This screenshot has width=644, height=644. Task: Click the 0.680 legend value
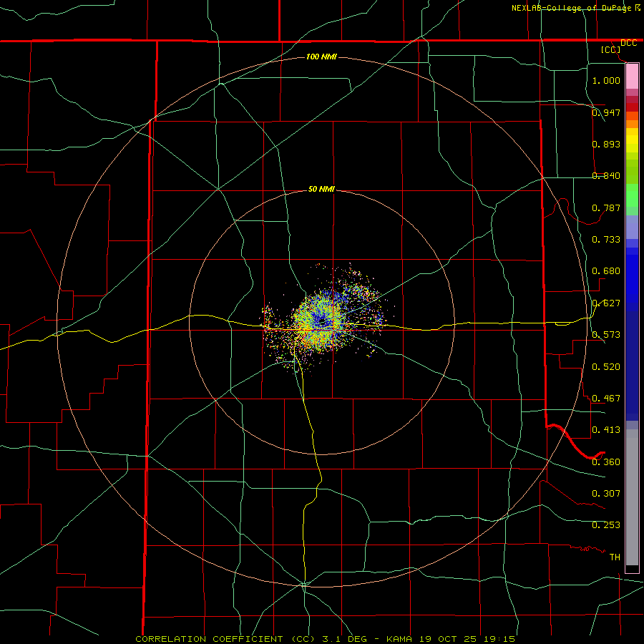(606, 271)
